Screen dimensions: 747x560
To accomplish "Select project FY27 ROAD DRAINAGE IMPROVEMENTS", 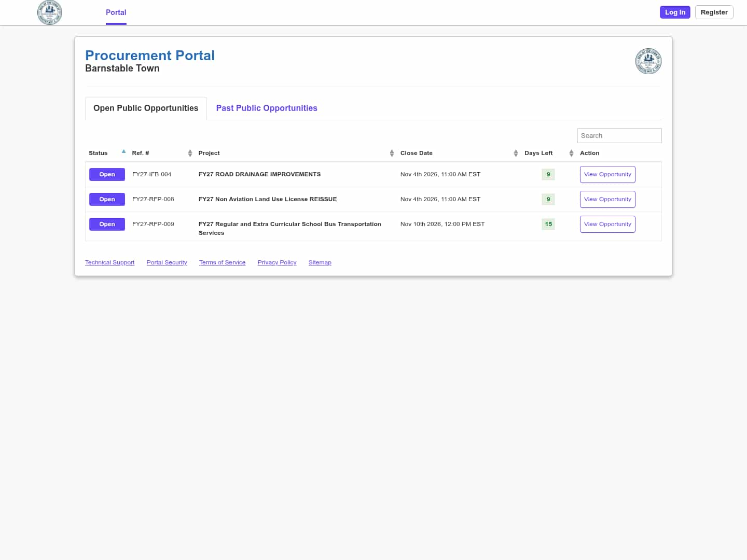I will [259, 175].
